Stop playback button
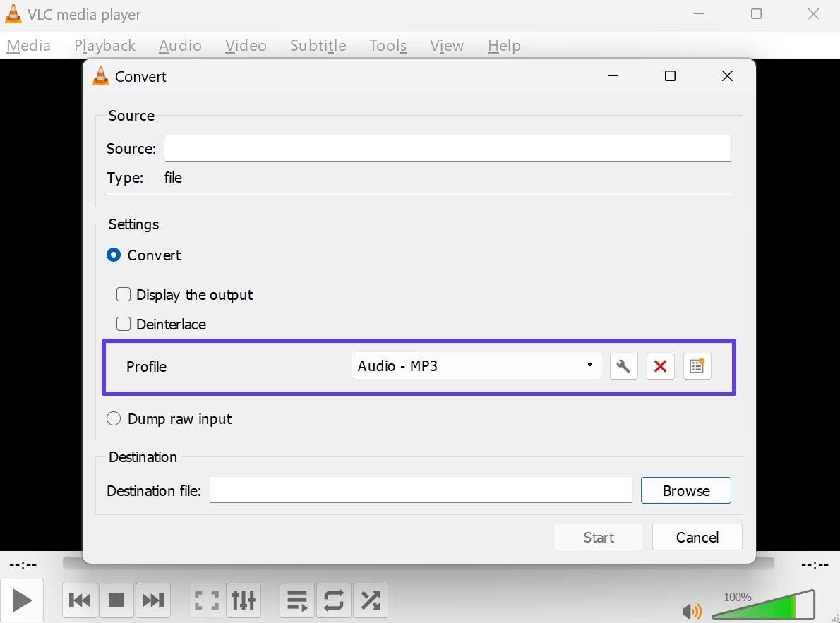Screen dimensions: 840x623 tap(116, 600)
